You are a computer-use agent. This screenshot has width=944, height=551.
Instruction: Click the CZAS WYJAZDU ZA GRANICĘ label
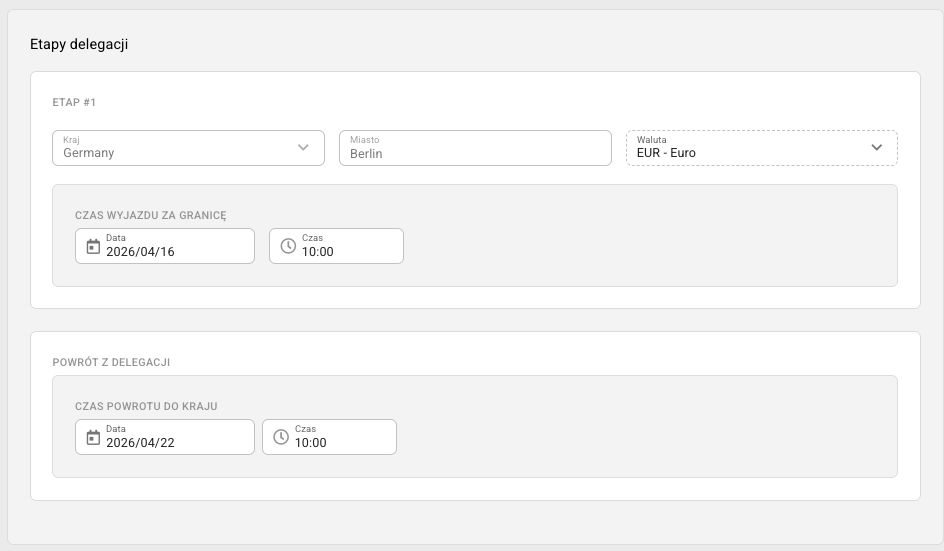(x=151, y=215)
